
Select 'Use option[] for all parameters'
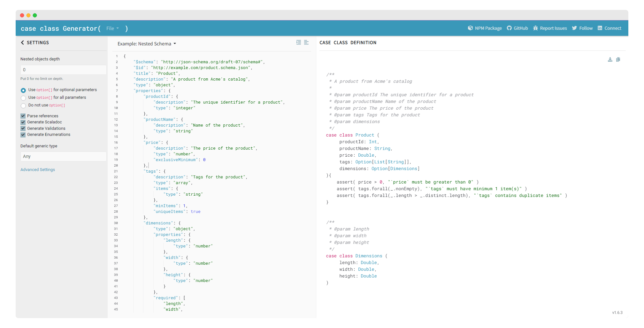tap(23, 98)
